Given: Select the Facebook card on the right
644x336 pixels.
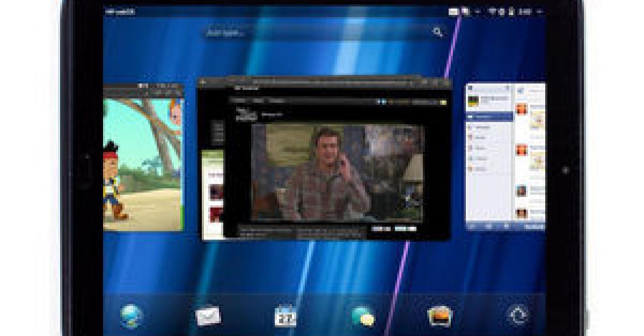Looking at the screenshot, I should click(505, 157).
